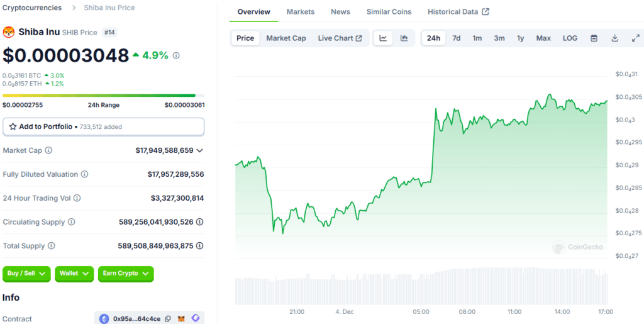
Task: Click the #14 rank badge
Action: [x=109, y=33]
